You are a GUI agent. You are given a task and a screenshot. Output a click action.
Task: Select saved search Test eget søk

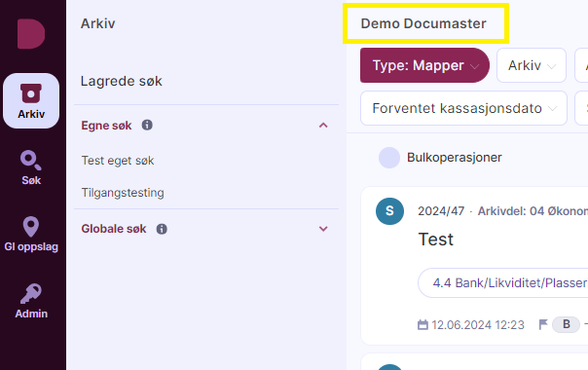point(118,161)
